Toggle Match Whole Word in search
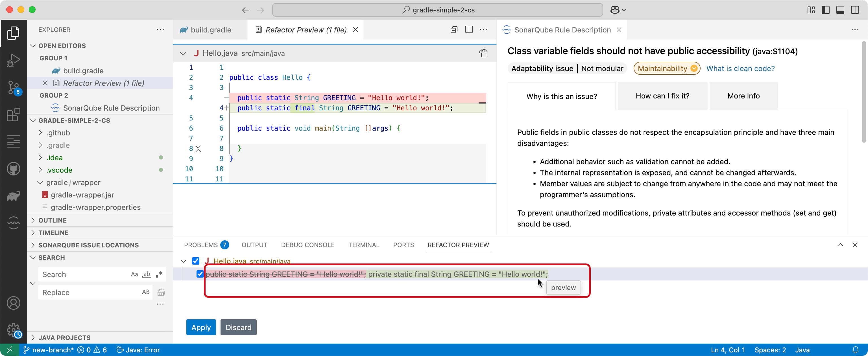 [147, 274]
